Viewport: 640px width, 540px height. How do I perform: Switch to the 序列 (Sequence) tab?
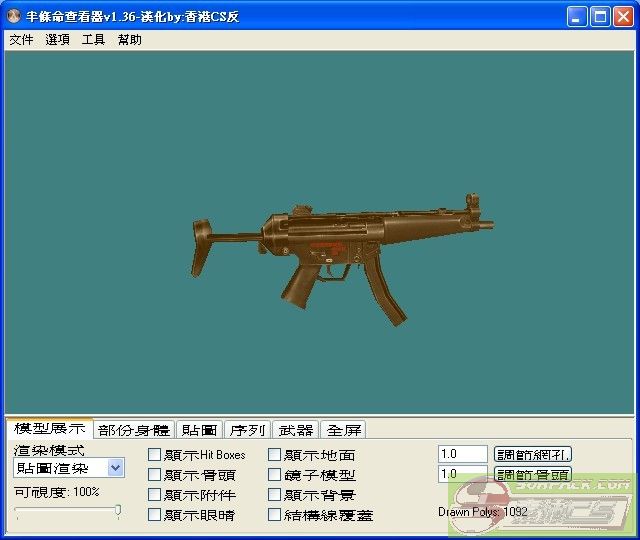[247, 430]
